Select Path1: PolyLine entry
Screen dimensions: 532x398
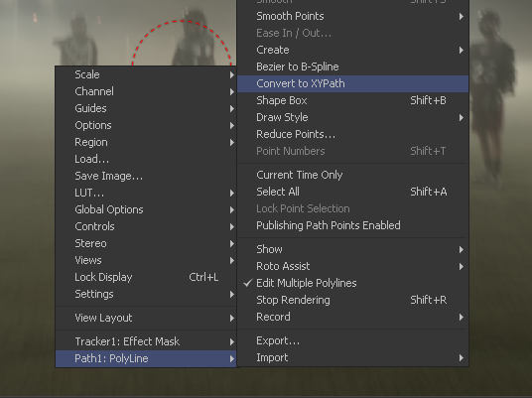[146, 358]
